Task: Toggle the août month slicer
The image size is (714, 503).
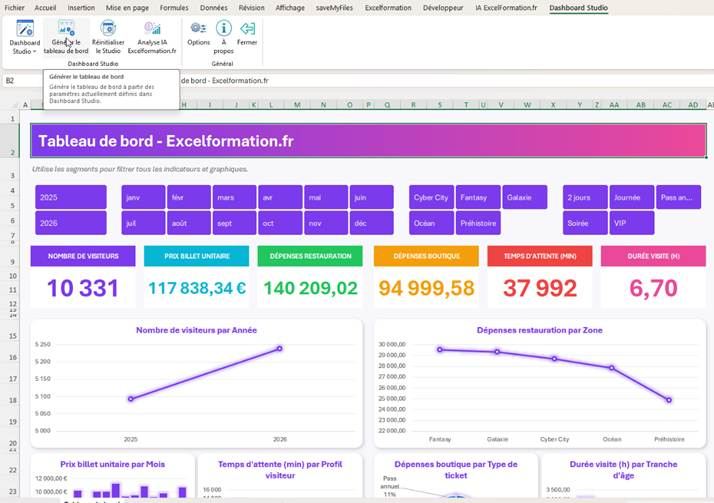Action: 189,223
